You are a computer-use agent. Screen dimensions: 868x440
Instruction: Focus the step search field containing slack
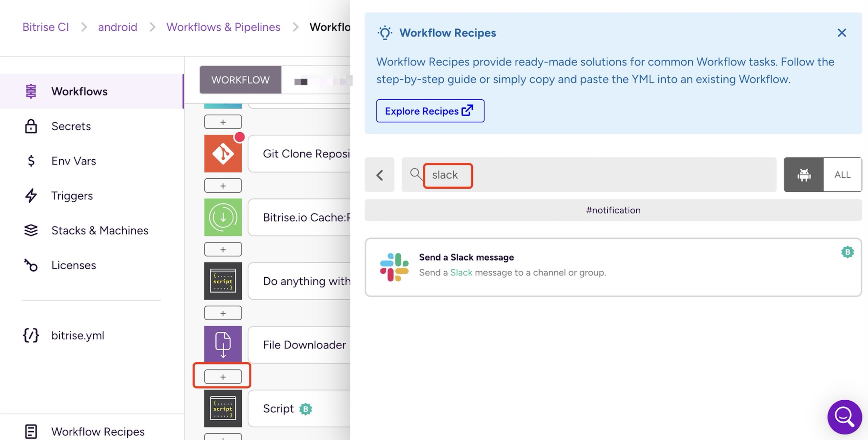point(589,175)
